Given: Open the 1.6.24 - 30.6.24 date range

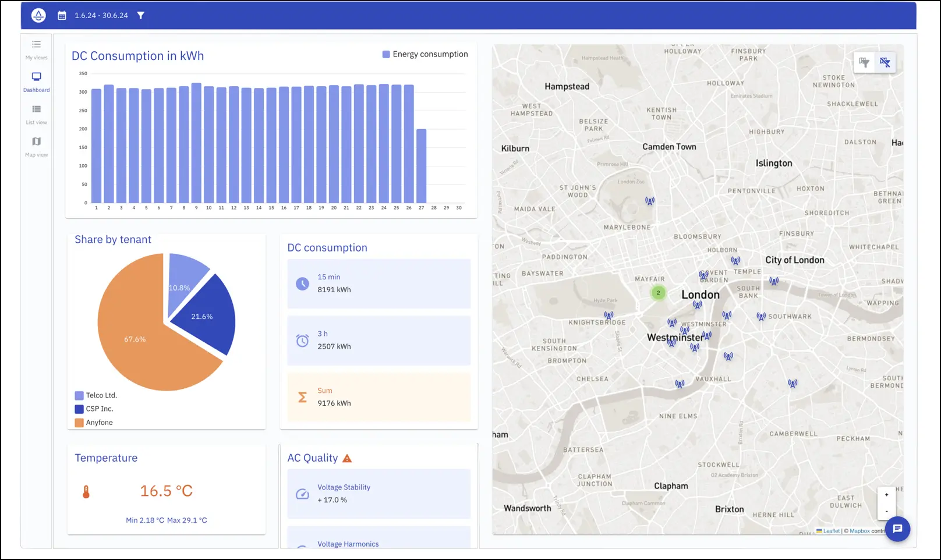Looking at the screenshot, I should (x=101, y=16).
